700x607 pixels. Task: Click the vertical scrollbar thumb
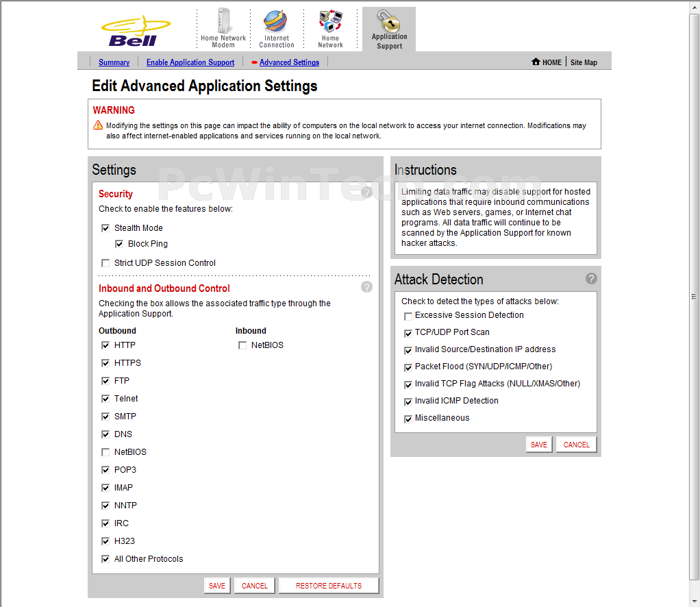click(x=695, y=297)
